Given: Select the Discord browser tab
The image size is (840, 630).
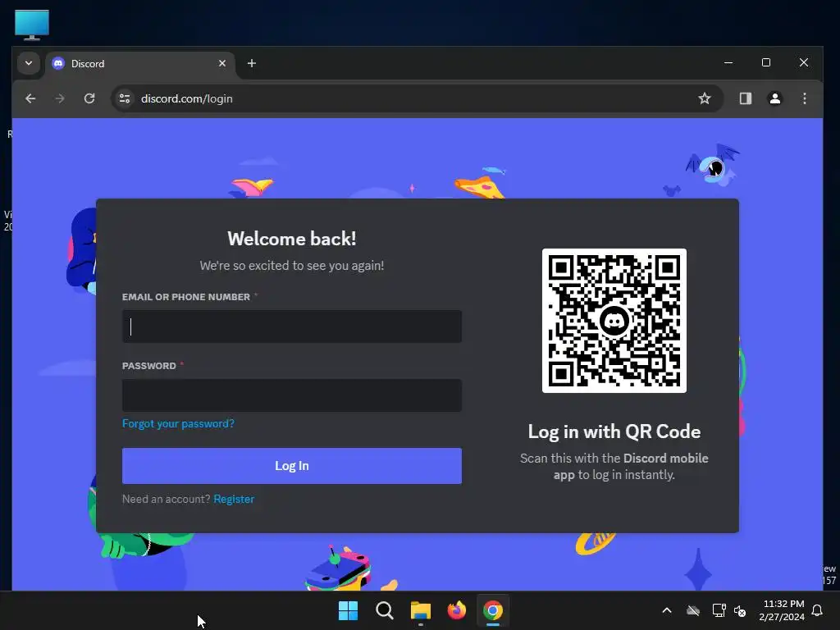Looking at the screenshot, I should click(140, 64).
